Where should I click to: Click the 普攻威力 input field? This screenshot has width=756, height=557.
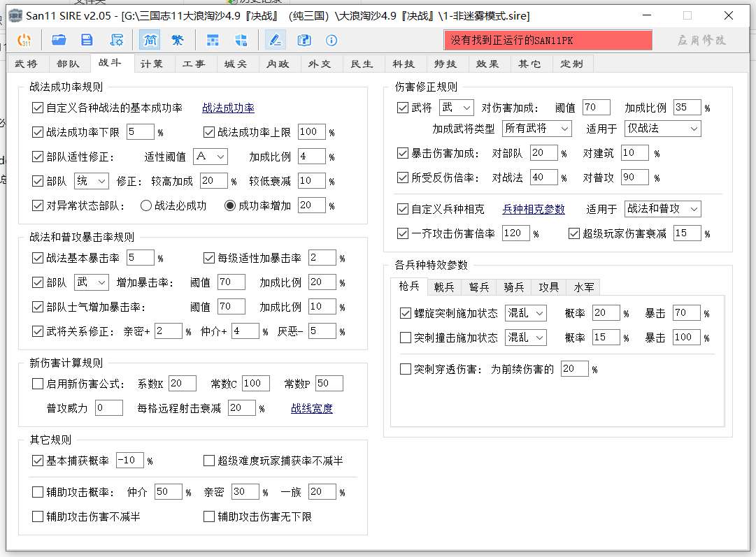pos(109,407)
